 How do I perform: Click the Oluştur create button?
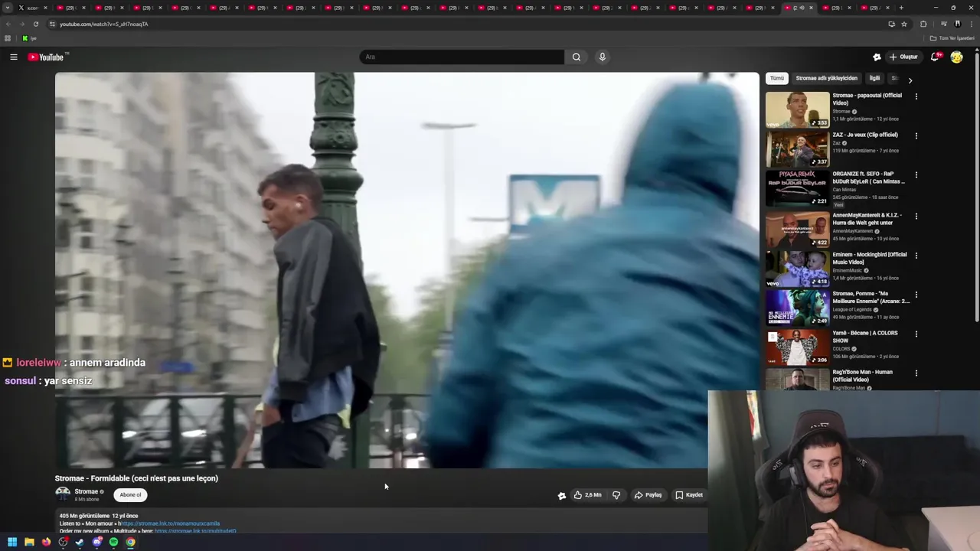coord(903,57)
